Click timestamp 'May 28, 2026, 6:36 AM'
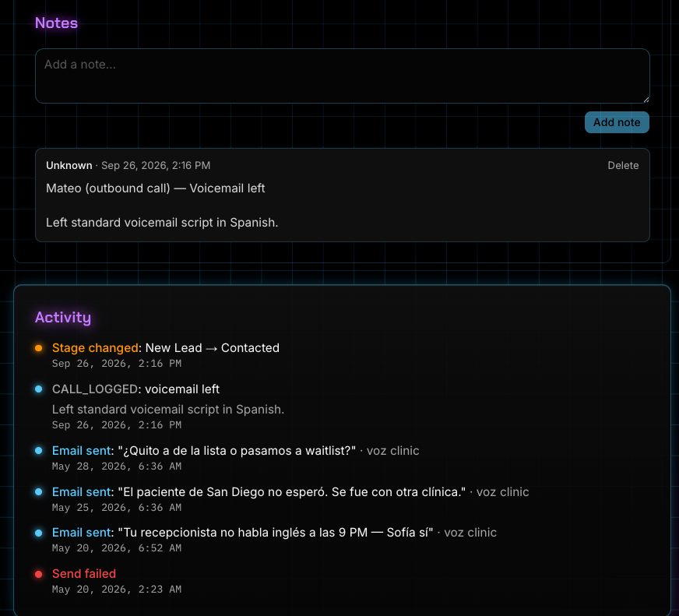 pyautogui.click(x=117, y=466)
